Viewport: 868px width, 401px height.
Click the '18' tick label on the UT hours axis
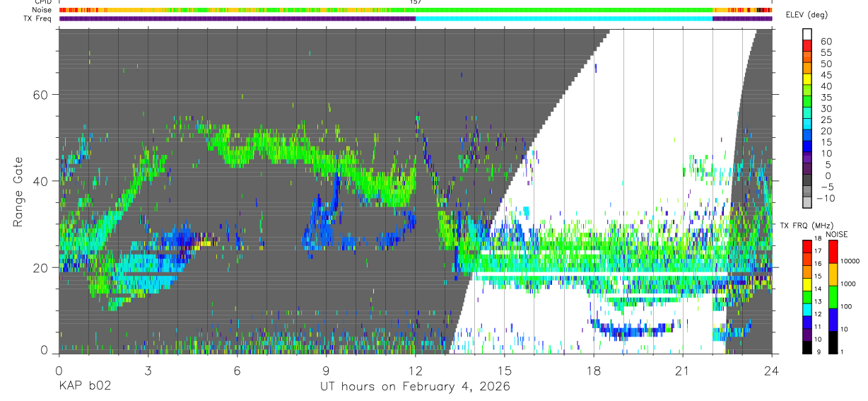[x=594, y=371]
